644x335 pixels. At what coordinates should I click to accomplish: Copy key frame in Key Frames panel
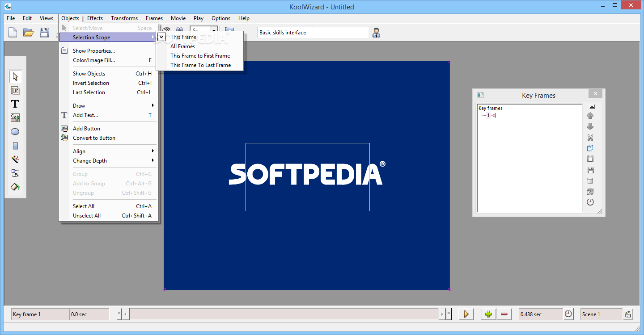[x=590, y=148]
